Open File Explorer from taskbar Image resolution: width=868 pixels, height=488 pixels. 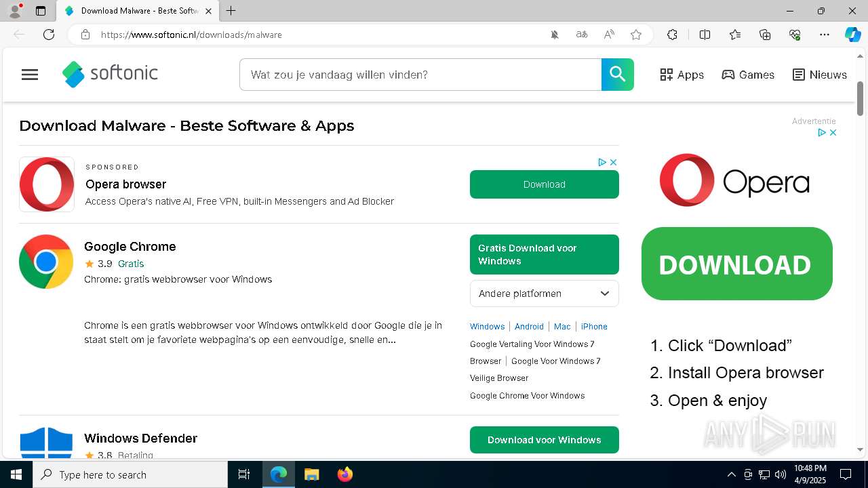[x=311, y=474]
